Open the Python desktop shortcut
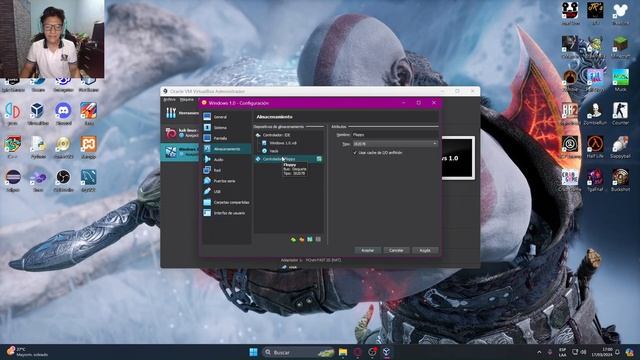The height and width of the screenshot is (360, 640). (x=38, y=147)
